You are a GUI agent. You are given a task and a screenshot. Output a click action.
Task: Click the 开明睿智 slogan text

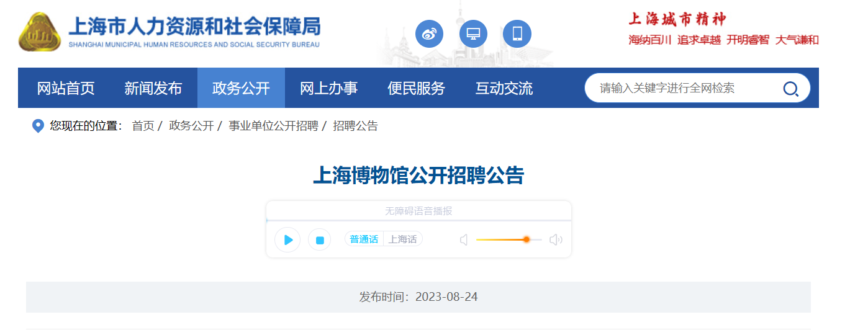(748, 40)
